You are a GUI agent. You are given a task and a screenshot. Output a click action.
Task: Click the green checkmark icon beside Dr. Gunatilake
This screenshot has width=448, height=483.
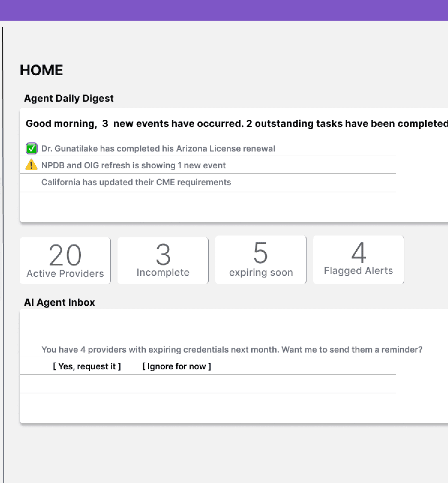point(31,149)
